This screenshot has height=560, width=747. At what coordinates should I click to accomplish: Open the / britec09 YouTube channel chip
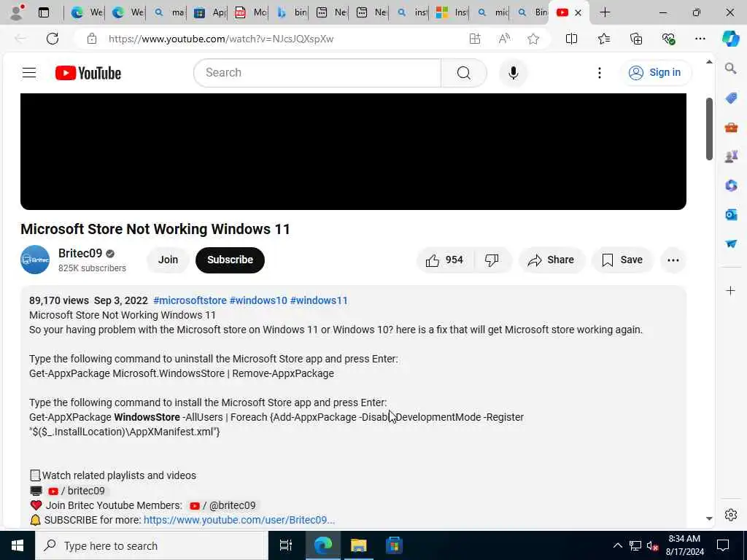pos(77,491)
